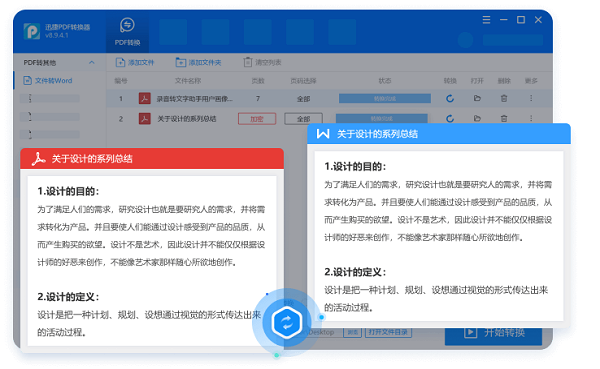
Task: Click the version number v8.9.4.1
Action: tap(57, 35)
